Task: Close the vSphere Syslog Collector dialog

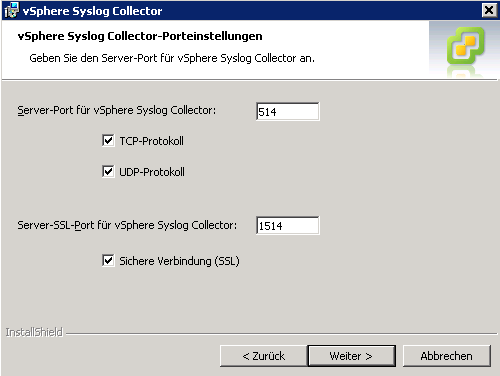Action: pyautogui.click(x=489, y=10)
